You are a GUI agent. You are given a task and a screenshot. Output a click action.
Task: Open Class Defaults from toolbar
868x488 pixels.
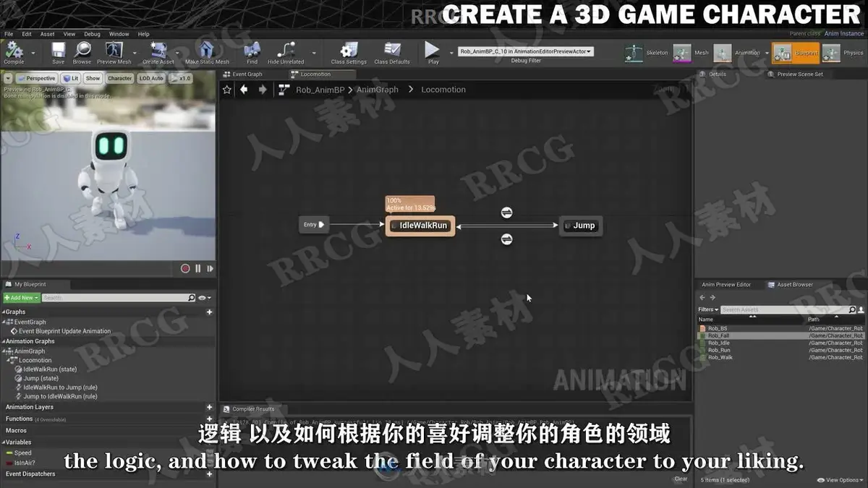(392, 50)
